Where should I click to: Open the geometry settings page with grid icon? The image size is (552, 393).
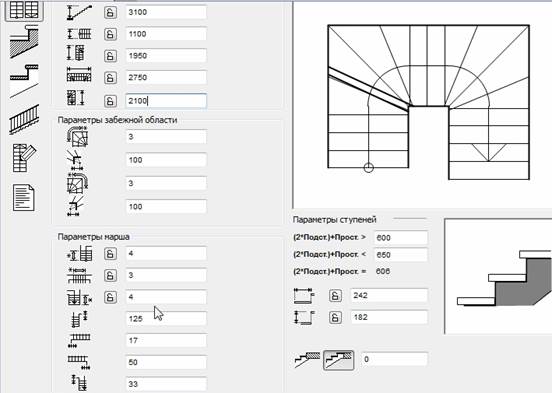click(x=24, y=11)
